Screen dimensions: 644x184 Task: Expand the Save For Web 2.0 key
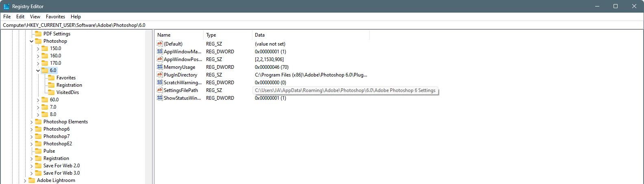pos(31,166)
